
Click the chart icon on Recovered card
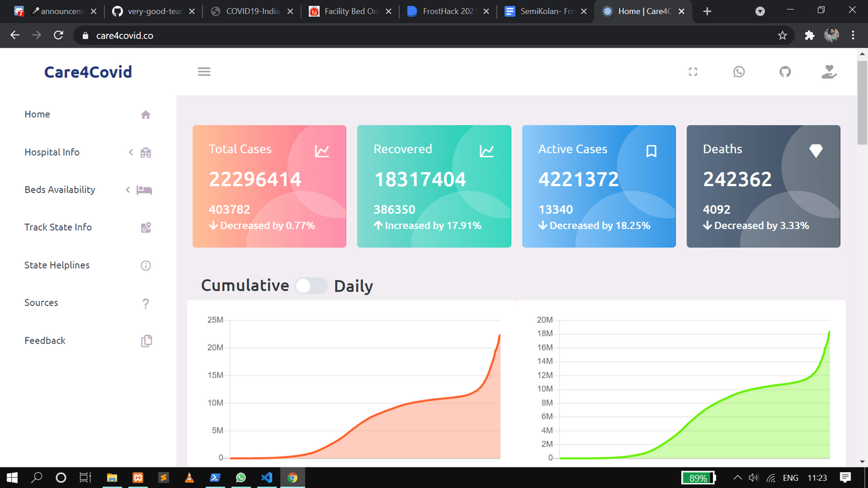[487, 151]
